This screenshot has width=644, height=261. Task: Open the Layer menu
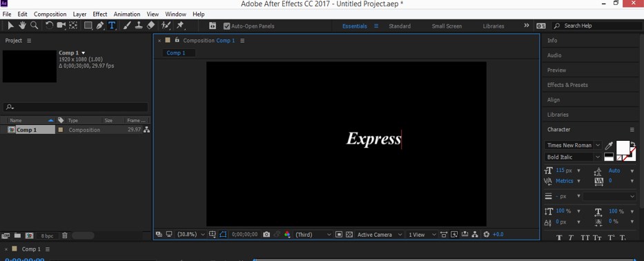click(x=79, y=14)
